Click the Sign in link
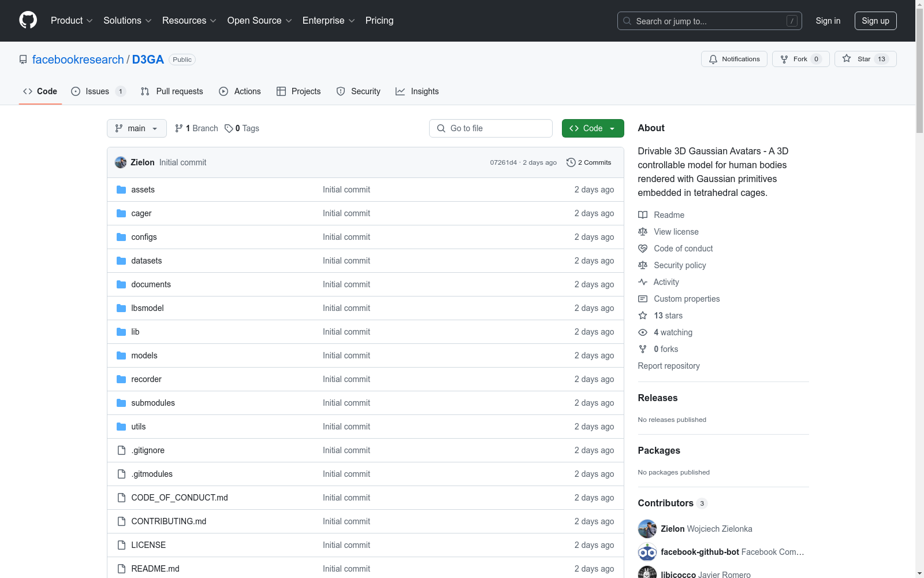The image size is (924, 578). pyautogui.click(x=828, y=21)
